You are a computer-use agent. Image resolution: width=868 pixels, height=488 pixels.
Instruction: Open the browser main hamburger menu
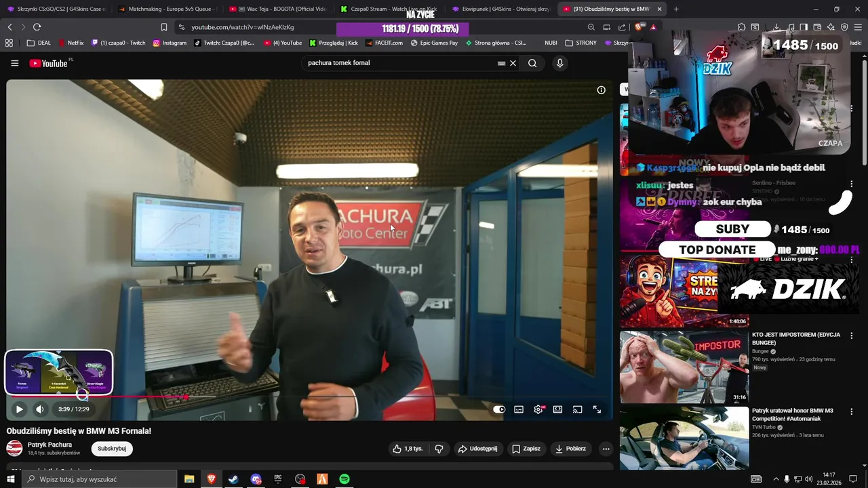tap(858, 27)
